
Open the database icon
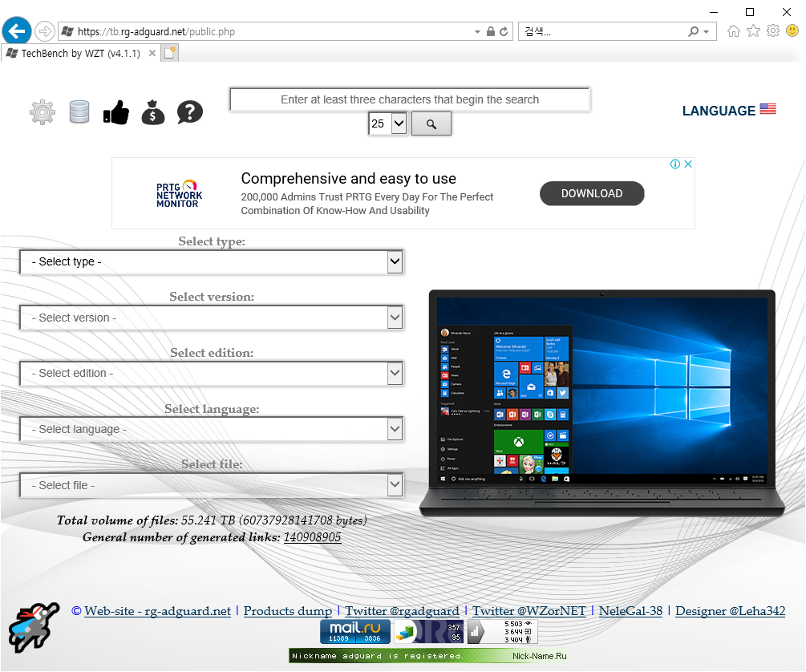pos(79,111)
